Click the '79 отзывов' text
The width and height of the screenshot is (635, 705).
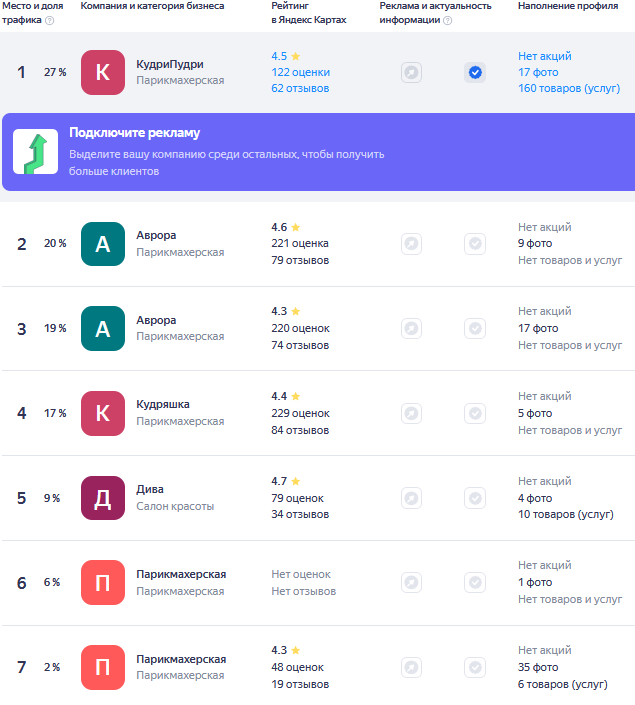[300, 260]
